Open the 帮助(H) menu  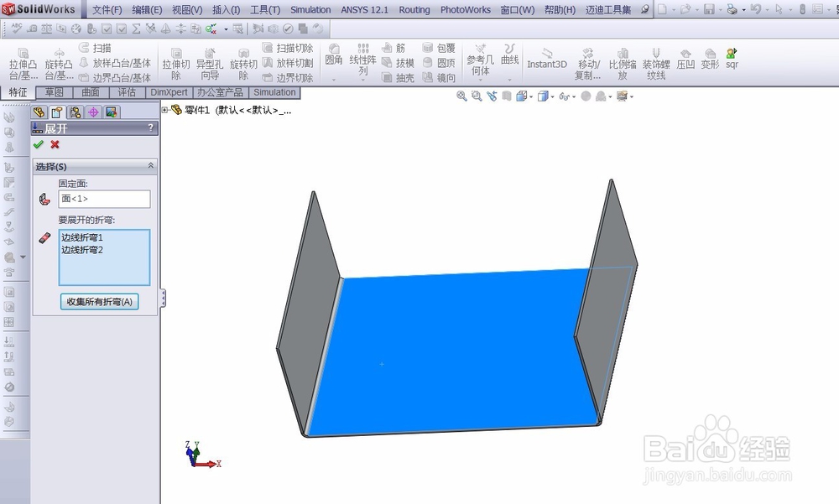click(560, 9)
